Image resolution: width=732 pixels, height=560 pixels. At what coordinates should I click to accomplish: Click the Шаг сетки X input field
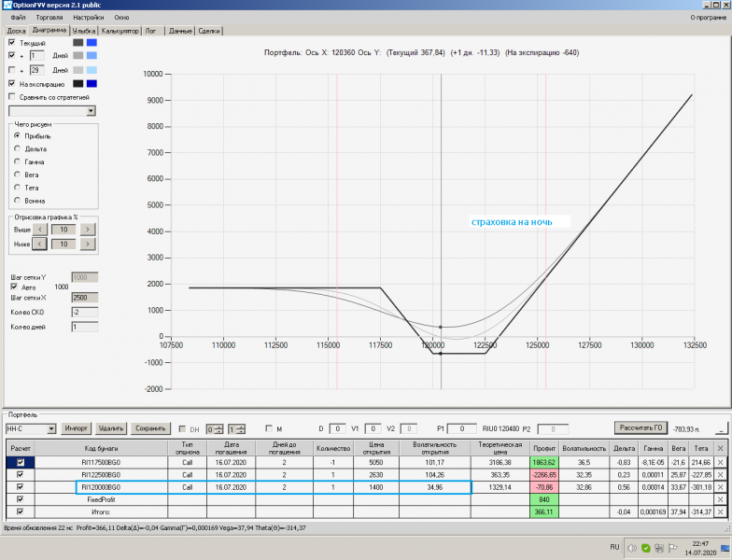84,298
